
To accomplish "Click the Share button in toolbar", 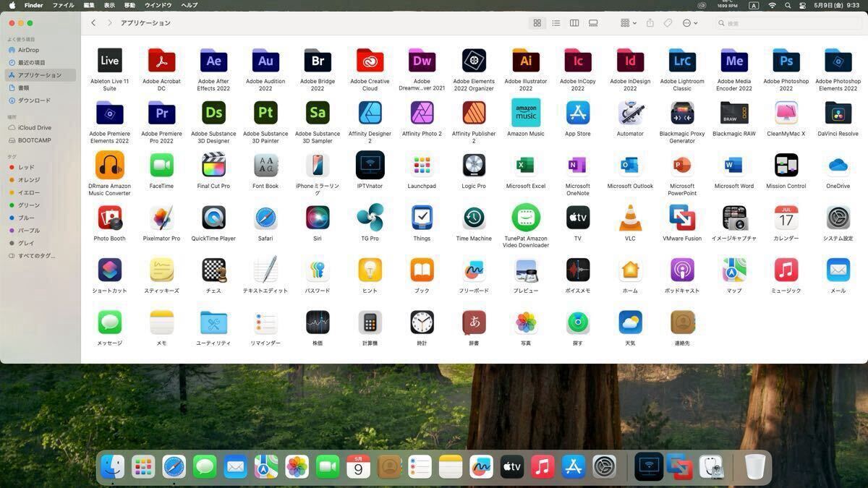I will coord(650,23).
